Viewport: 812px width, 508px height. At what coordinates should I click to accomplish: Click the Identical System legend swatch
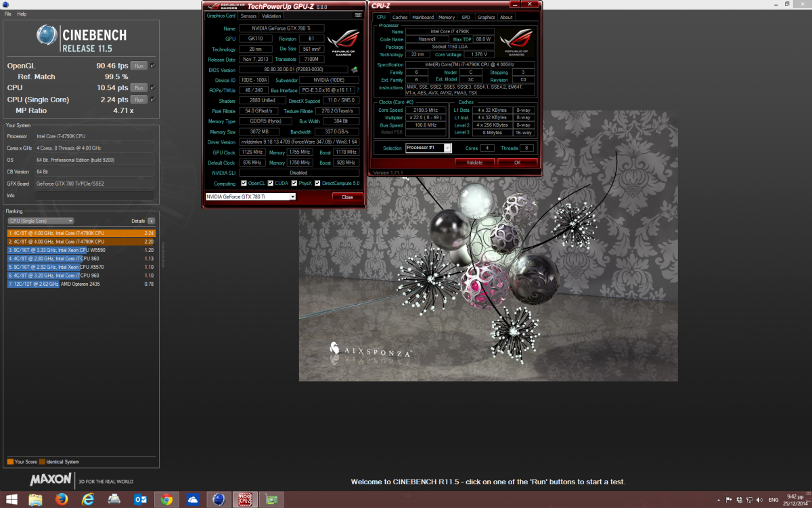pyautogui.click(x=42, y=462)
